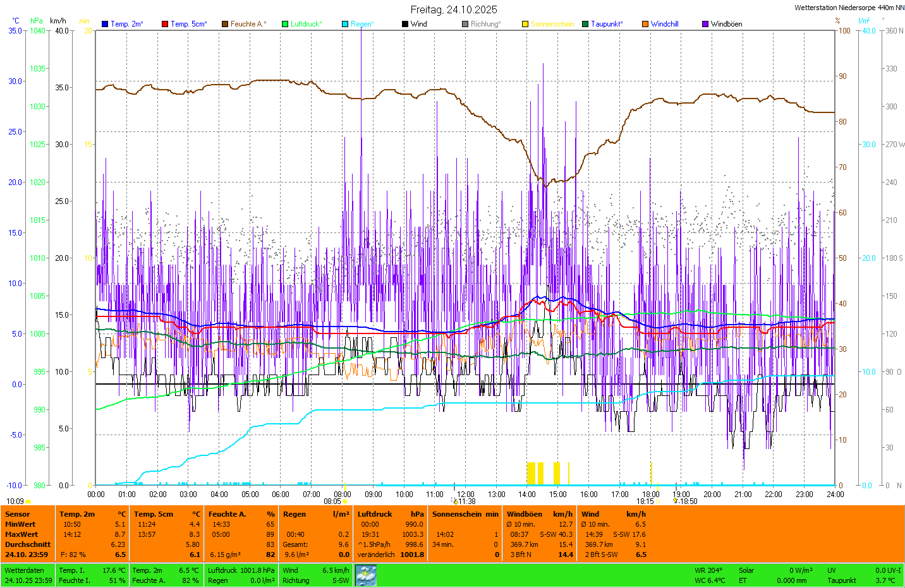Viewport: 905px width, 588px height.
Task: Click the 12:00 label on time axis
Action: (466, 495)
